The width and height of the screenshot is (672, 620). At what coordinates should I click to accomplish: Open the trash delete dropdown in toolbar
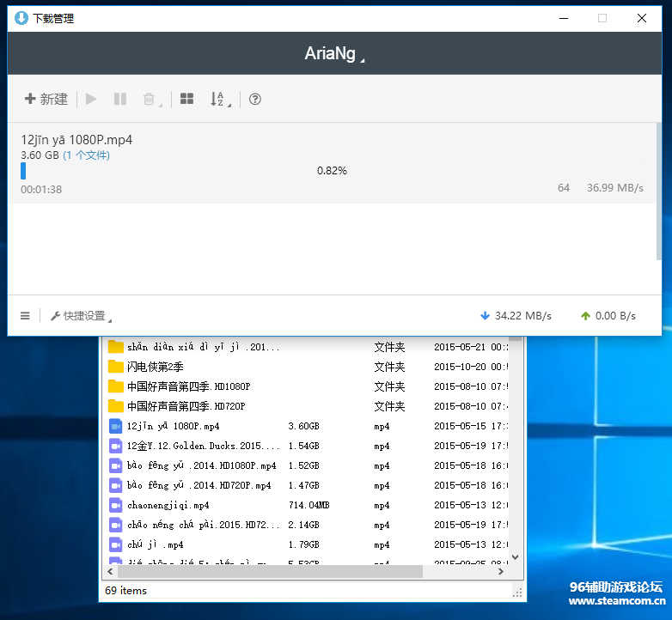150,100
